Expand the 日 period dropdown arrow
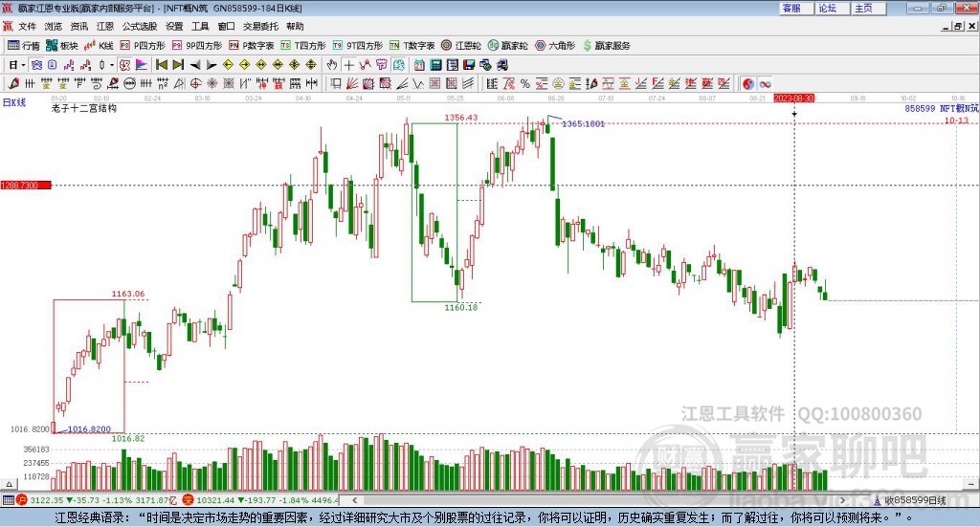980x527 pixels. tap(23, 65)
